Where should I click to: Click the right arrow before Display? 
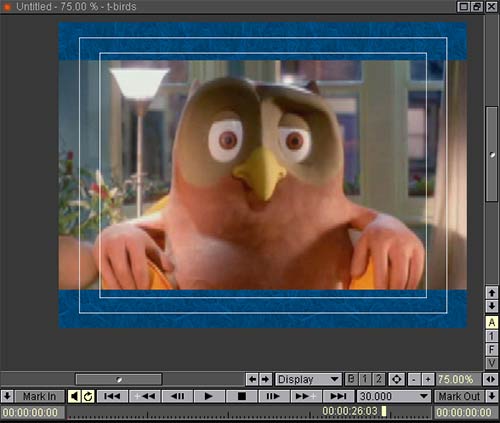click(x=266, y=379)
